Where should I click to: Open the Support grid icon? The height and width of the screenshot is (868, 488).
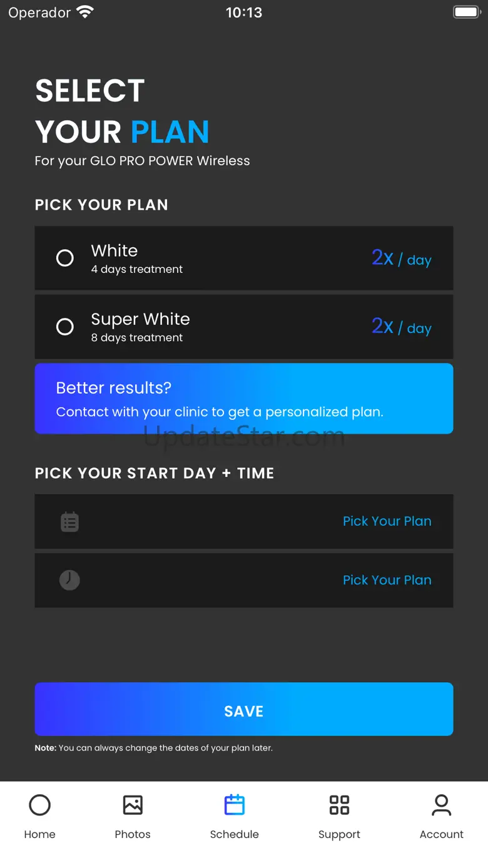[339, 805]
